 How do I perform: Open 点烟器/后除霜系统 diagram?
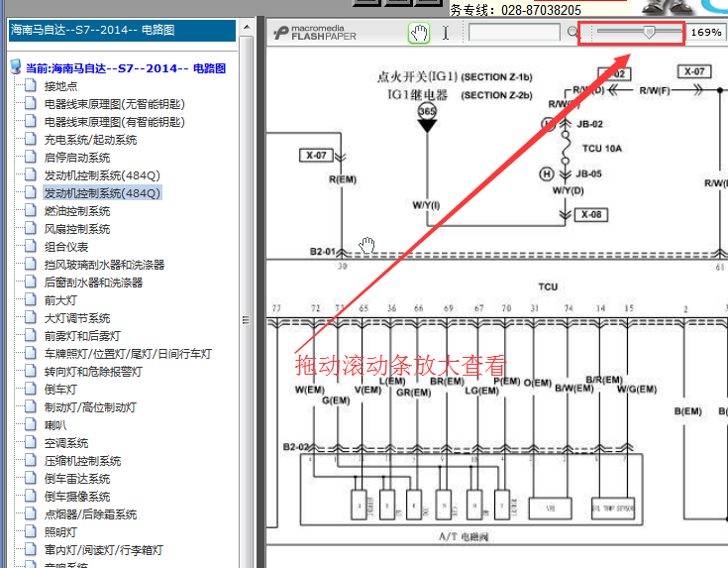[x=90, y=514]
